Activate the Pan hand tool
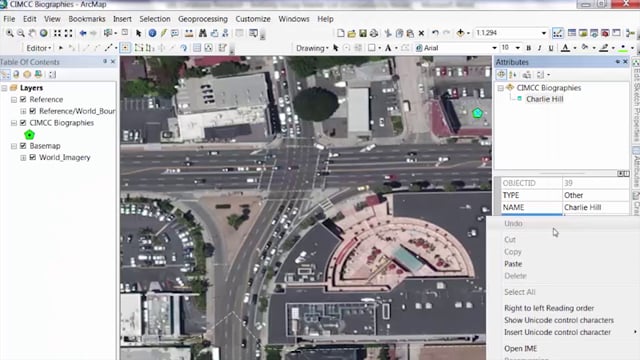Screen dimensions: 640x360 (x=32, y=33)
